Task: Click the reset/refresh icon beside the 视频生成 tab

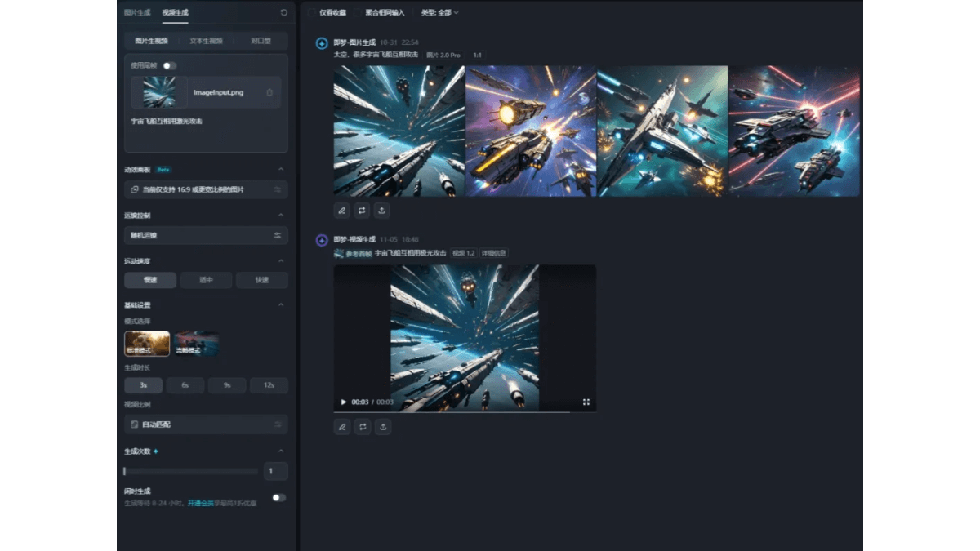Action: [283, 13]
